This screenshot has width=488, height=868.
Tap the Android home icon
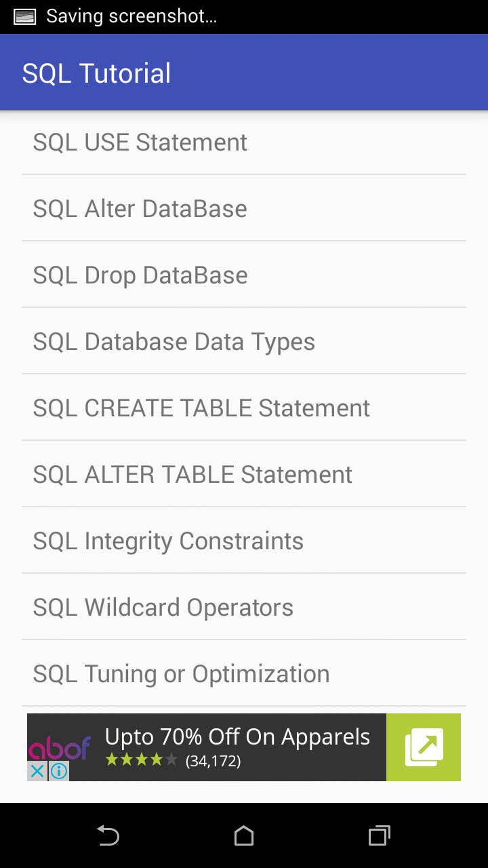click(244, 835)
